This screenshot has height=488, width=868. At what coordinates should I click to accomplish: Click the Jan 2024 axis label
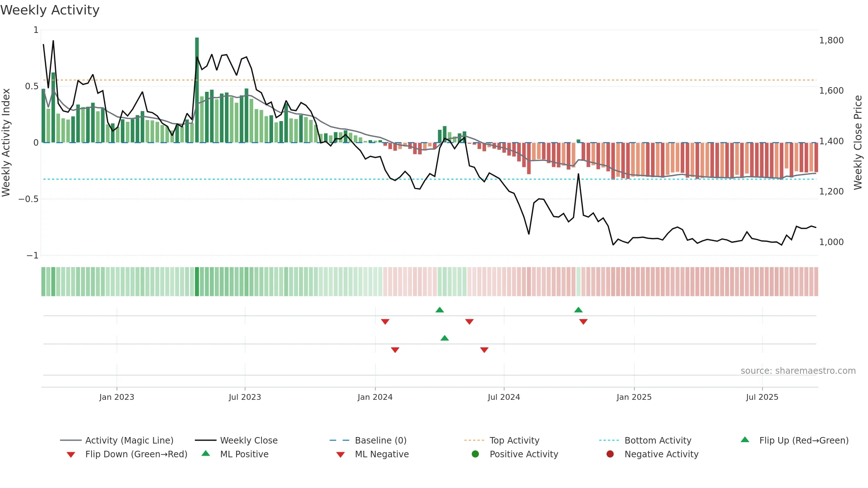pos(375,397)
